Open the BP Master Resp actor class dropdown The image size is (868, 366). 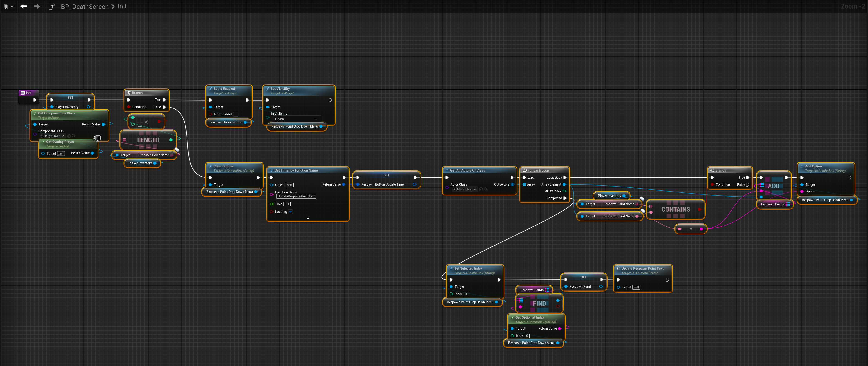tap(464, 189)
